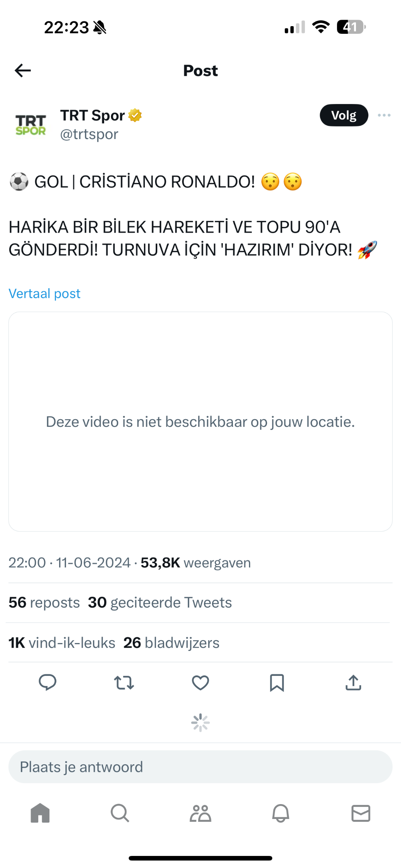Viewport: 401px width, 868px height.
Task: Open the Communities people icon
Action: pos(200,813)
